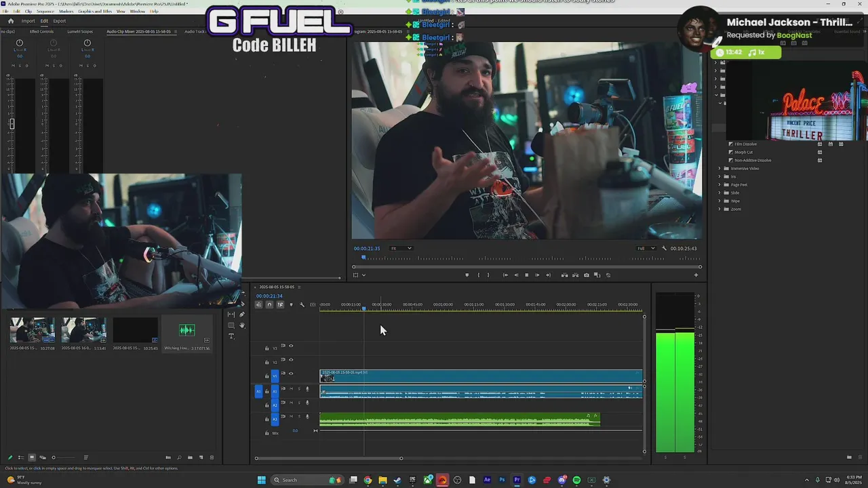868x488 pixels.
Task: Go to Out point in Program monitor
Action: [548, 275]
